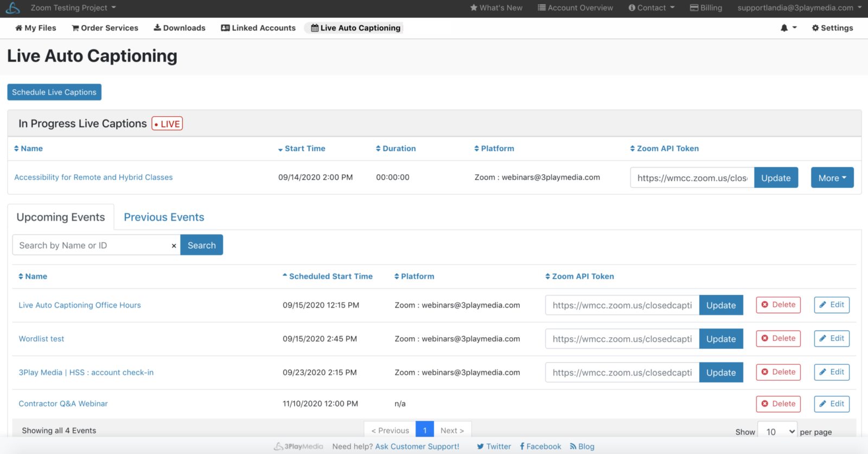
Task: Switch to the Upcoming Events tab
Action: pos(61,217)
